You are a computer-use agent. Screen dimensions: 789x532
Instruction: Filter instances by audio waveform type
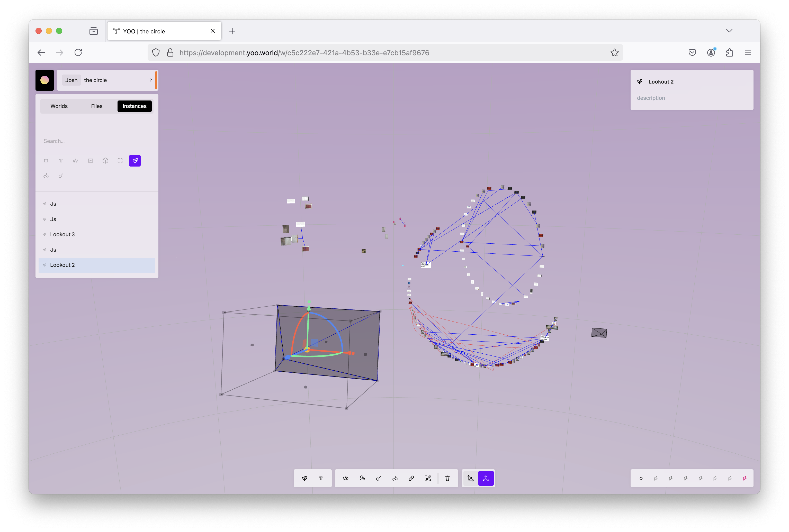76,160
